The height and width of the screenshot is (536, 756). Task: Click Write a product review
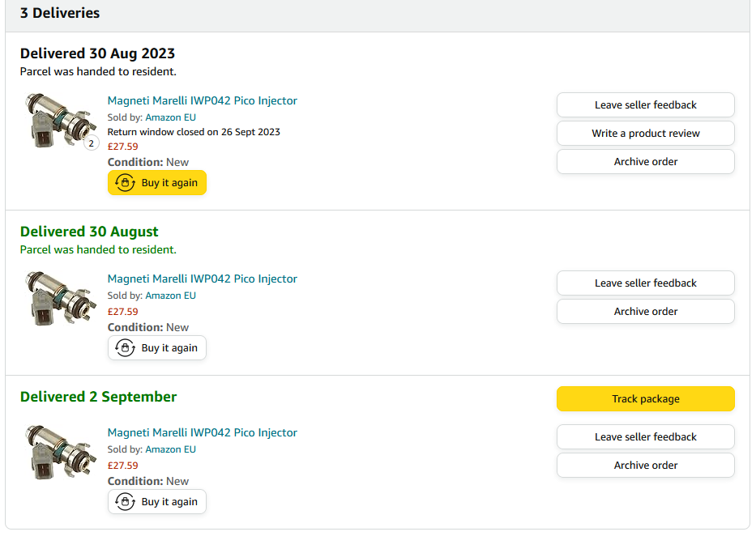pos(645,134)
